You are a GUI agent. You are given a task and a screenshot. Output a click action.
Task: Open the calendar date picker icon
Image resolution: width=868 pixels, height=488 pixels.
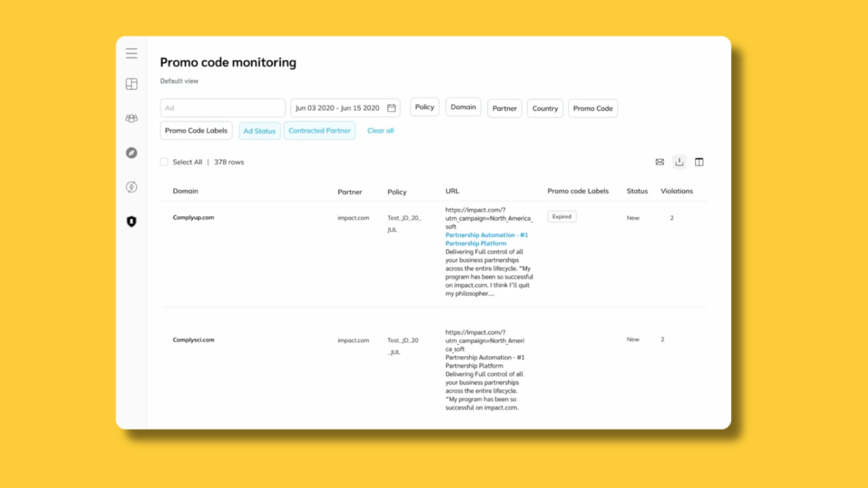tap(392, 108)
